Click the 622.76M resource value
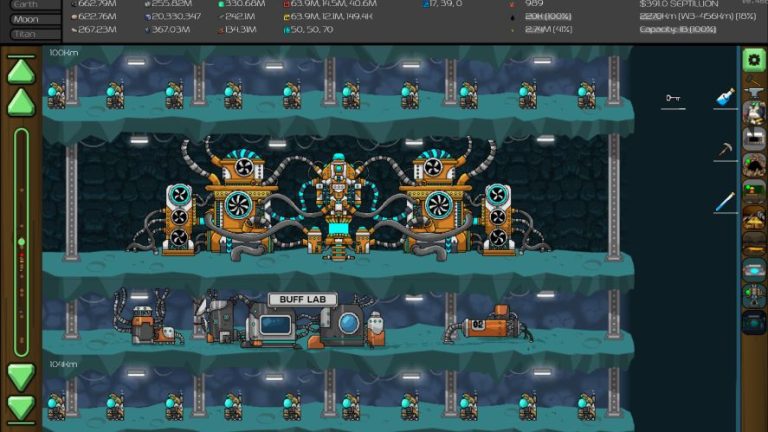768x432 pixels. click(x=97, y=17)
